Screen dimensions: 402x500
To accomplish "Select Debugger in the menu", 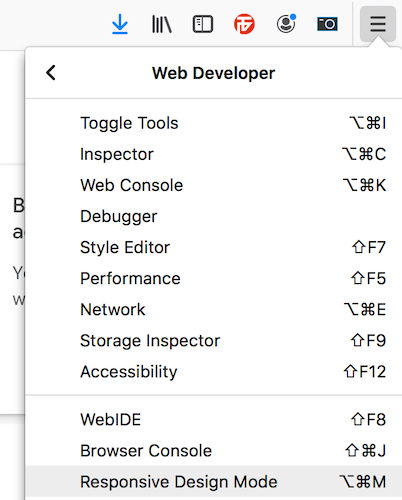I will click(214, 216).
